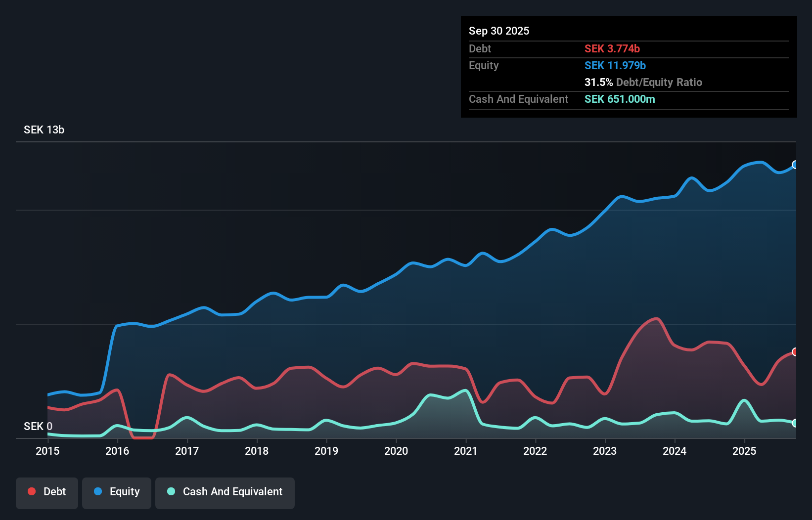Collapse the data tooltip panel
The width and height of the screenshot is (812, 520).
point(629,67)
